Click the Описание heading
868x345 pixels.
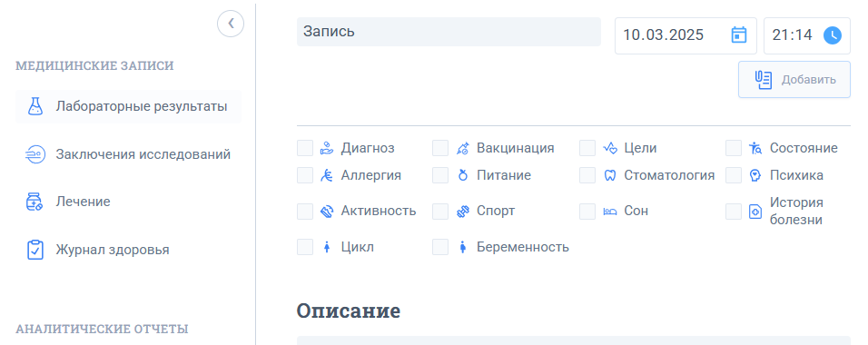348,310
